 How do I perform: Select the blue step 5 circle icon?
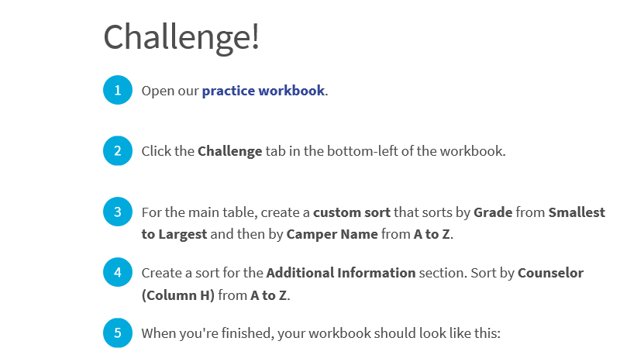[118, 333]
